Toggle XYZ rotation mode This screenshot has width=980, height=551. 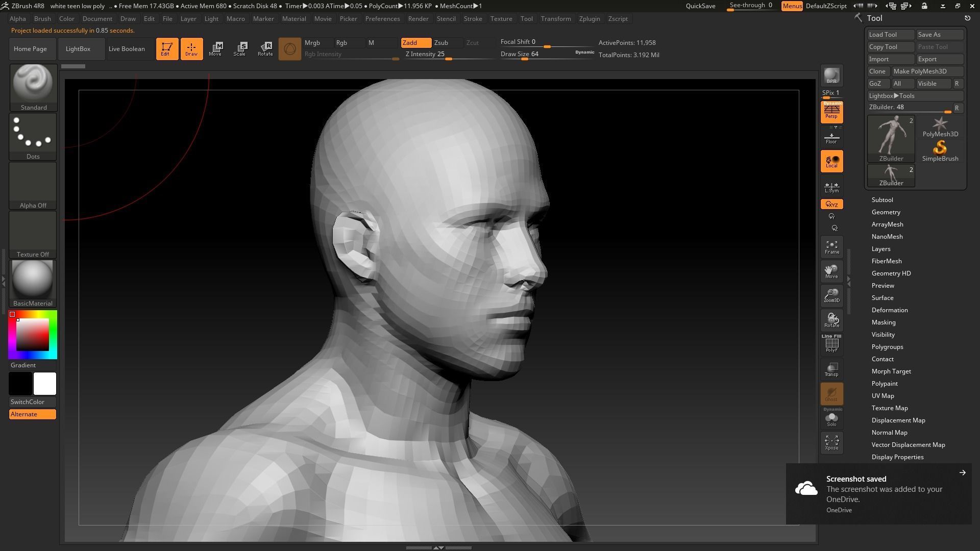coord(831,204)
